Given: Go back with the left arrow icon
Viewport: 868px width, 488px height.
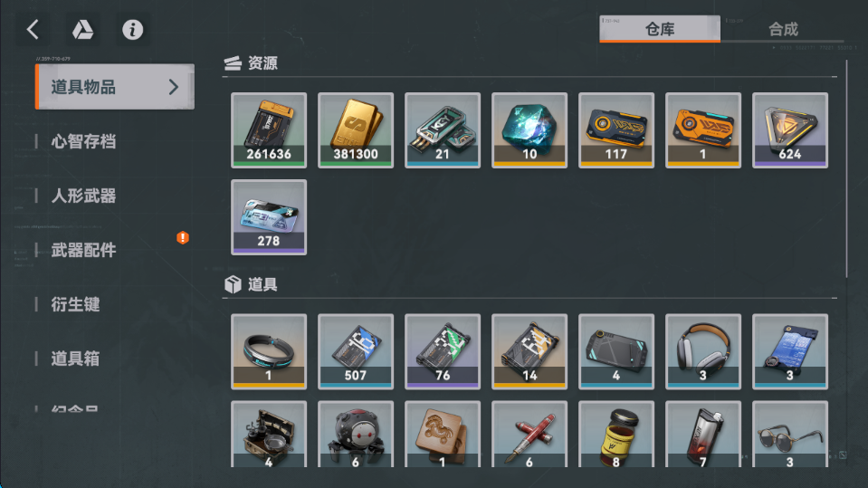Looking at the screenshot, I should (x=33, y=29).
